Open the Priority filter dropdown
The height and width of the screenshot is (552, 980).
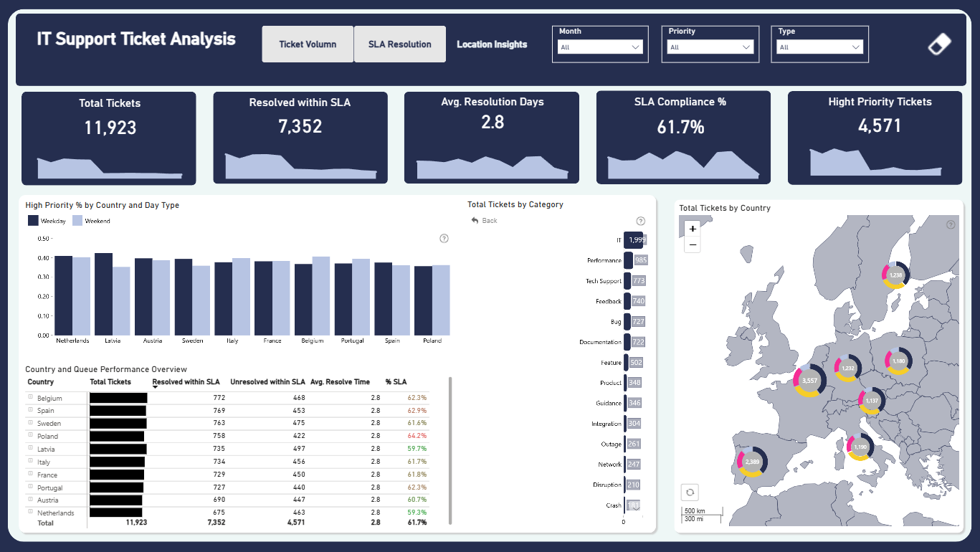coord(710,47)
